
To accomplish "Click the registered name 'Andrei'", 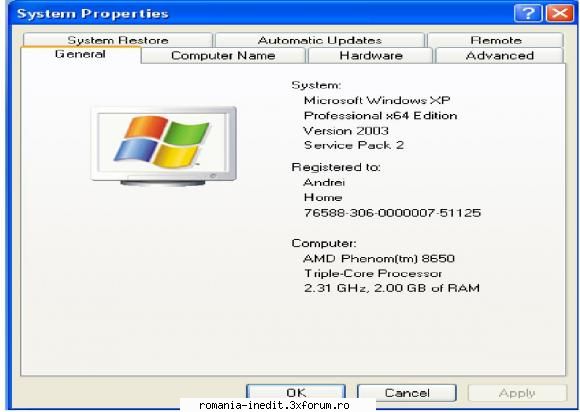I will point(324,182).
